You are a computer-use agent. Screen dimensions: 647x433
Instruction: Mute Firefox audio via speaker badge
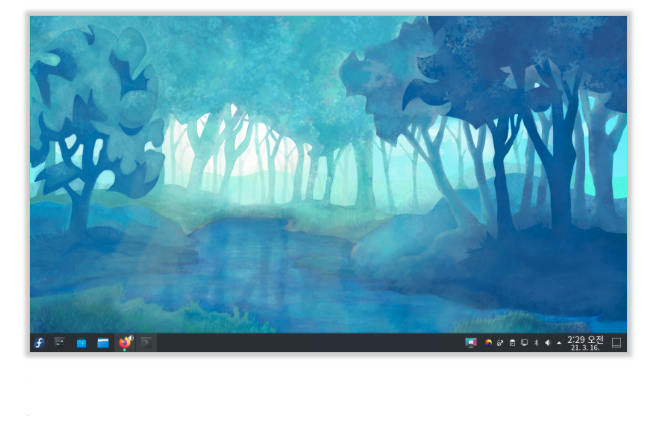click(x=131, y=338)
